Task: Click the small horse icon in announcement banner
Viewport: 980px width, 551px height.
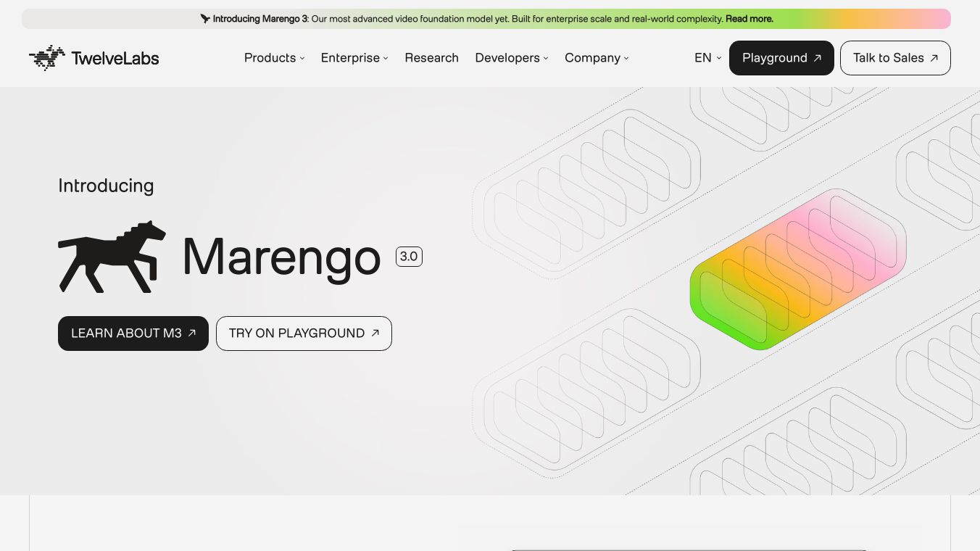Action: [205, 19]
